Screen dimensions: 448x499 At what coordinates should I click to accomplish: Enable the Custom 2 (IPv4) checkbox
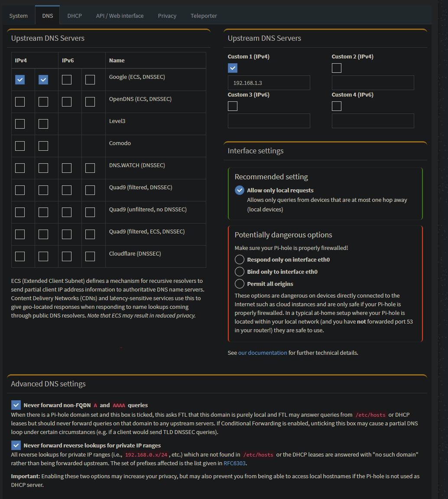click(337, 68)
